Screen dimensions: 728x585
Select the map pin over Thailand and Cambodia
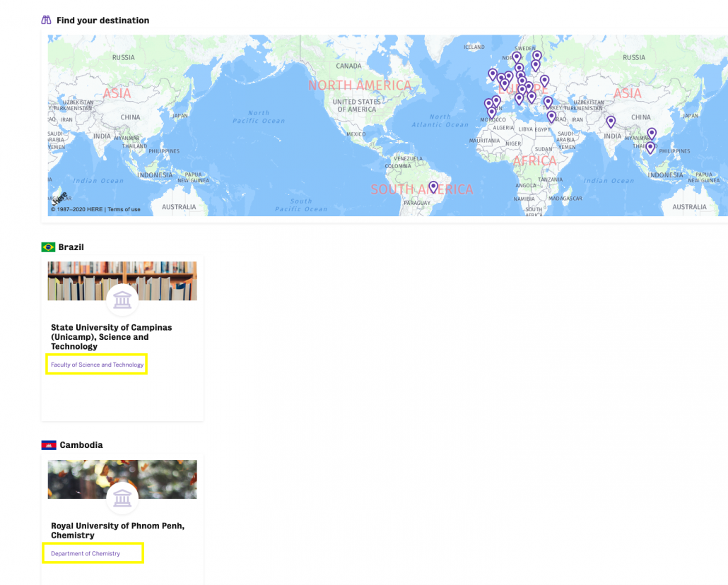click(650, 148)
